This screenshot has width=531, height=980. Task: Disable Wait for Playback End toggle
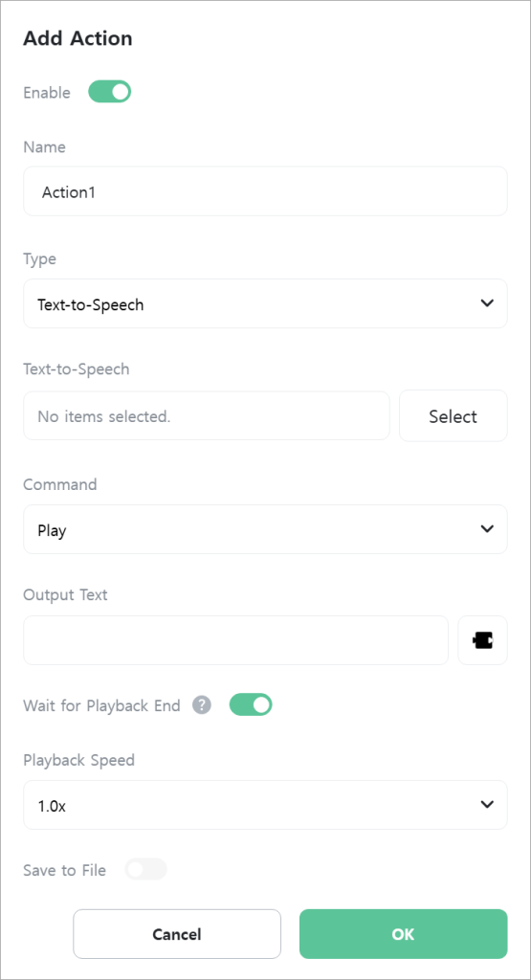[251, 705]
